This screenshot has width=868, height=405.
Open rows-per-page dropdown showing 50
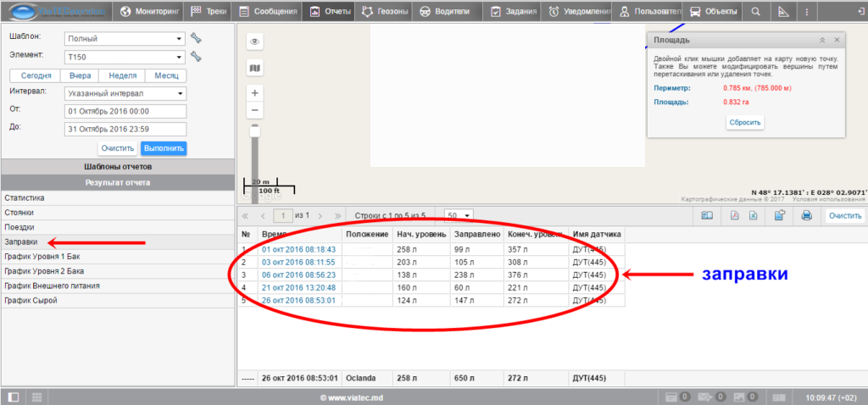(459, 215)
